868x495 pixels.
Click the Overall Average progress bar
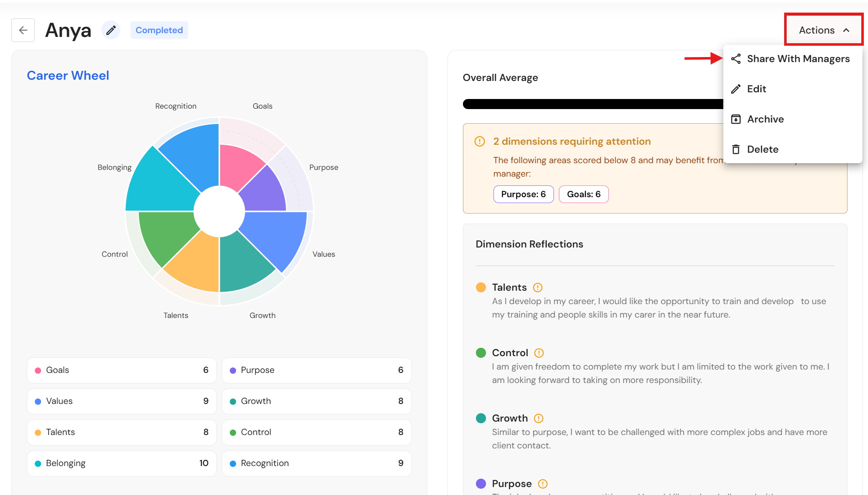pyautogui.click(x=593, y=104)
